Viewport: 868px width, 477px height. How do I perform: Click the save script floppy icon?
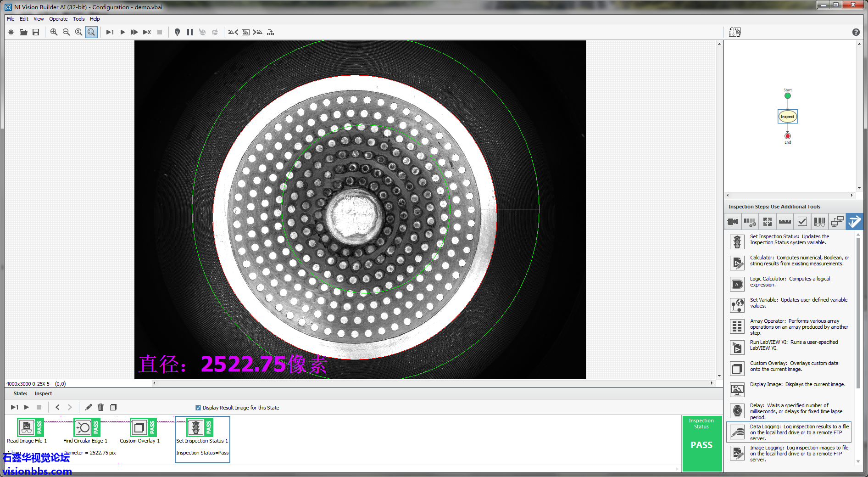(36, 32)
